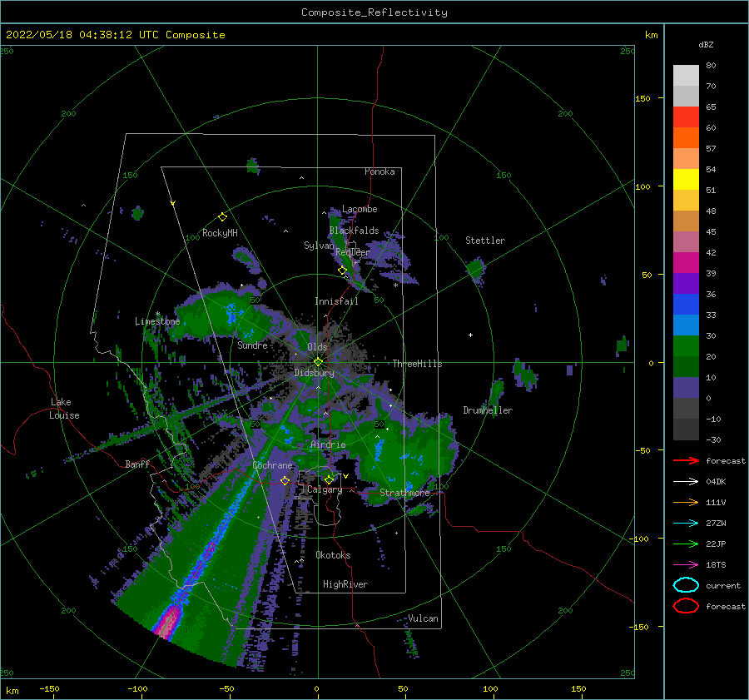The width and height of the screenshot is (749, 700).
Task: Click the cyan 27ZW arrow legend icon
Action: tap(686, 523)
